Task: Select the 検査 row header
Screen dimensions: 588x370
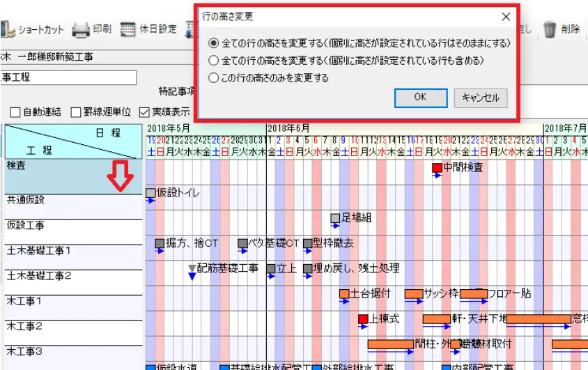Action: tap(74, 176)
